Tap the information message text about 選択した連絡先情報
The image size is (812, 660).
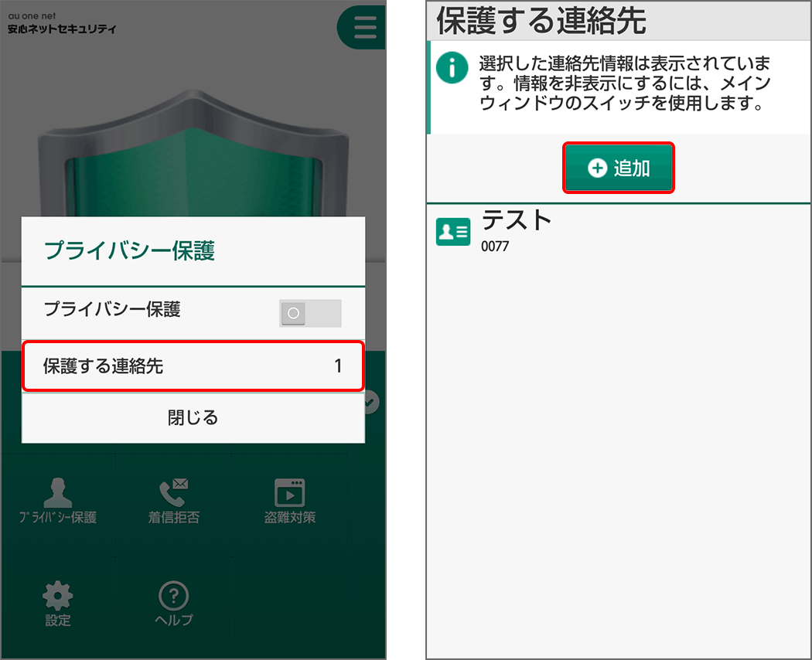coord(625,83)
